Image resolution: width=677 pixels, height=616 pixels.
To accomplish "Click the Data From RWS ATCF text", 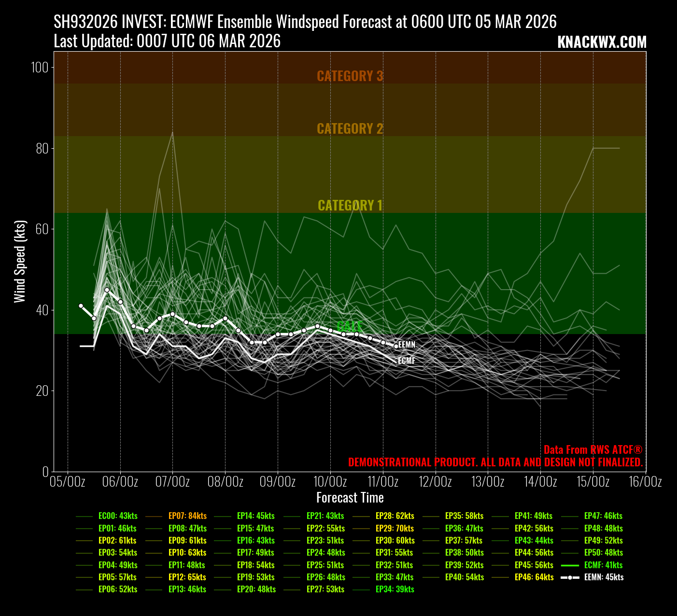I will (x=593, y=450).
